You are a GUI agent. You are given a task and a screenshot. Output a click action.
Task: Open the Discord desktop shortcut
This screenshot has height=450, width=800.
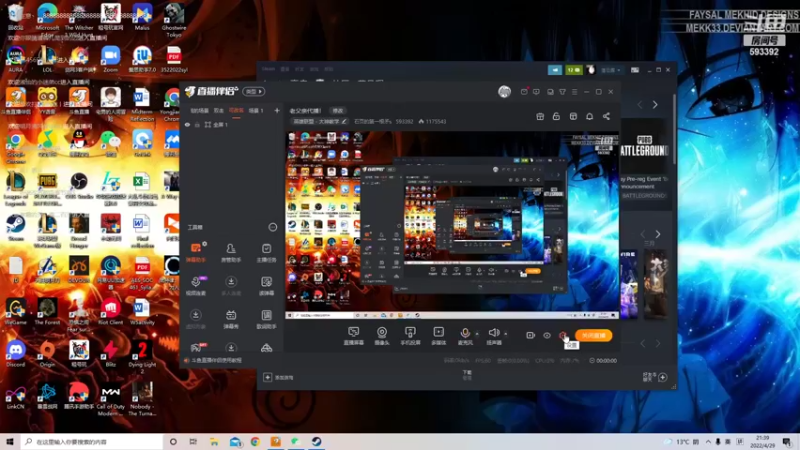tap(16, 354)
